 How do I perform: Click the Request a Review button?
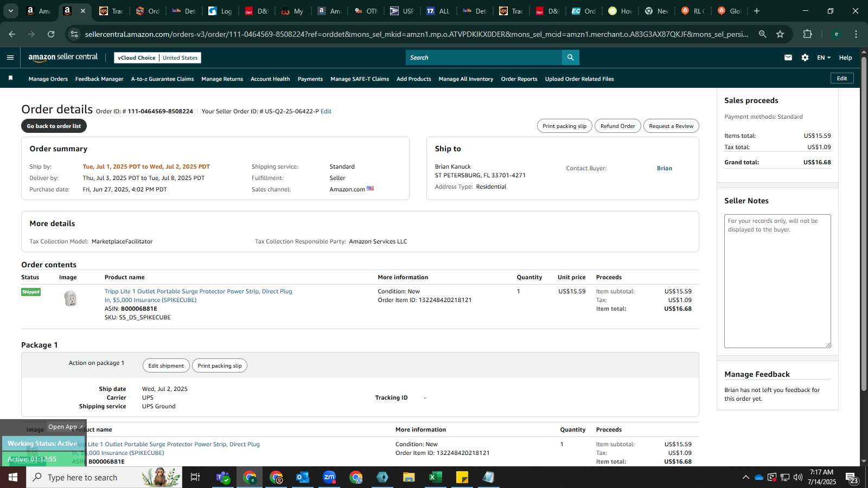pos(671,126)
